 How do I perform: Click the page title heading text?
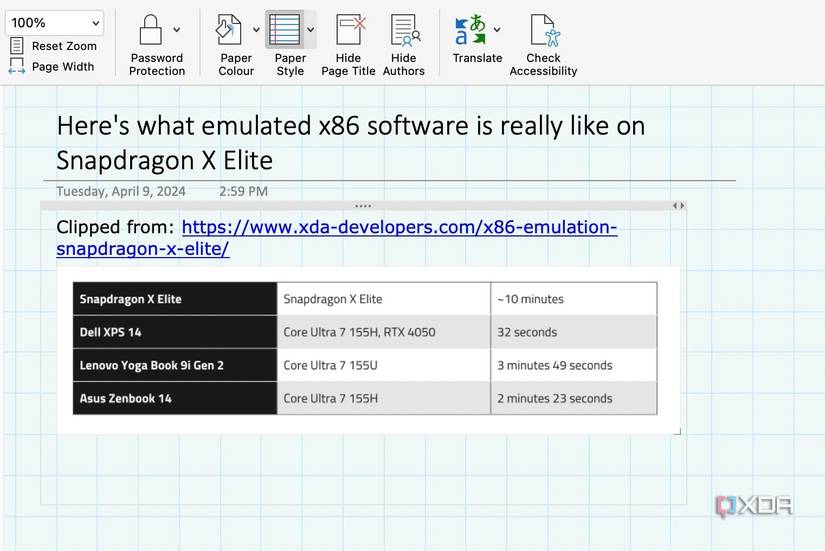click(x=351, y=143)
